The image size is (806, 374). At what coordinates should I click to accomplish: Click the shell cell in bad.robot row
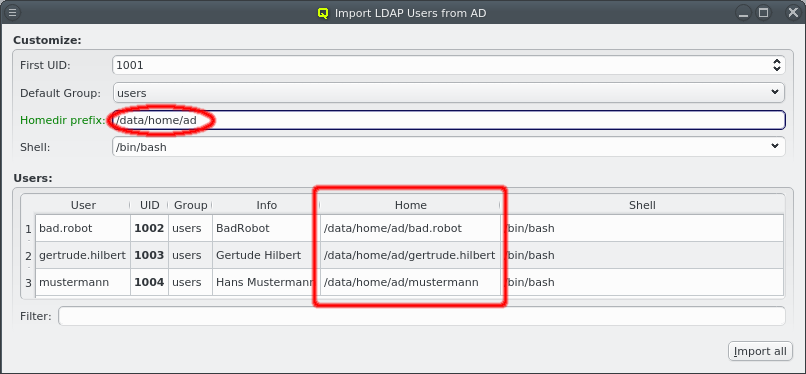click(x=642, y=228)
